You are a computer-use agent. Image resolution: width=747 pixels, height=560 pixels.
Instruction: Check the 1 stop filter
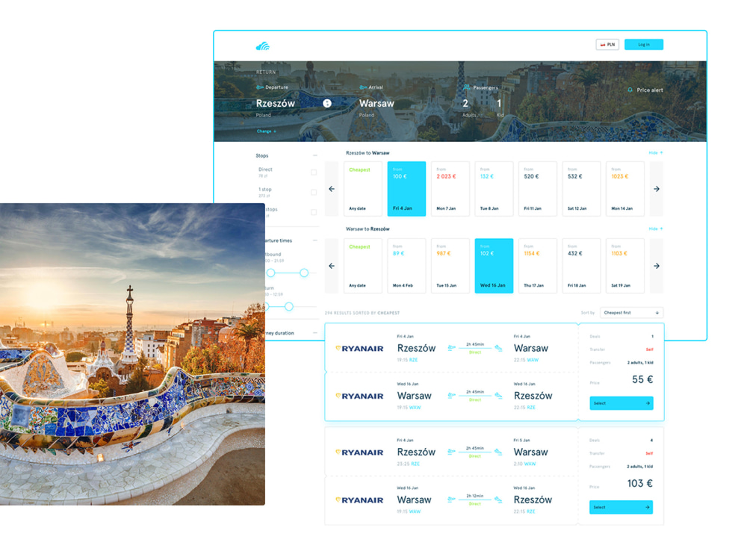pos(314,193)
